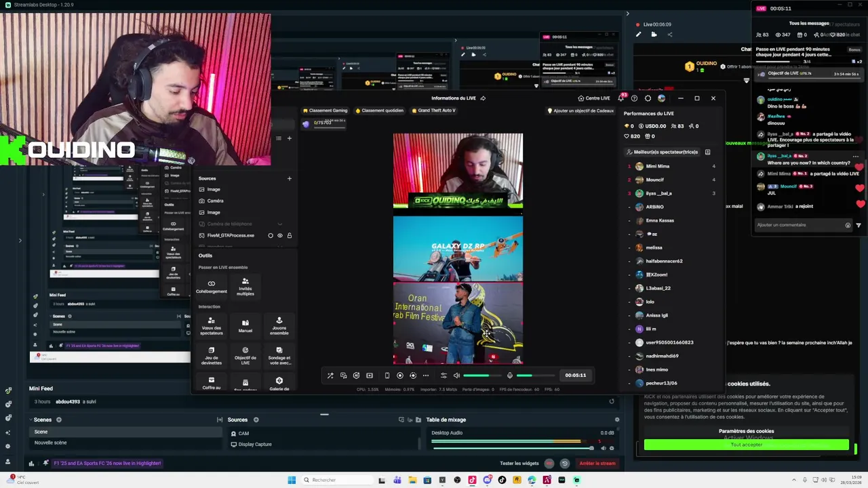Toggle the lock on FiveM_GTAProcess.exe source
The height and width of the screenshot is (488, 868).
(x=290, y=235)
